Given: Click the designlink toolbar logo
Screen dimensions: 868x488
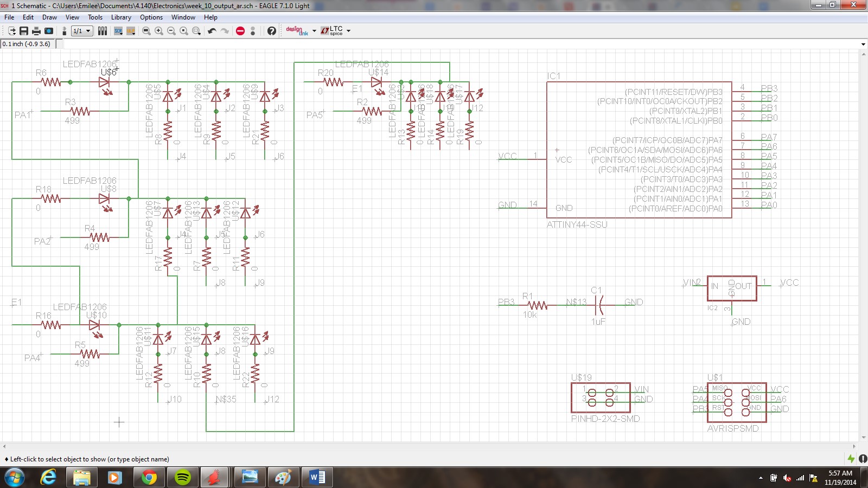Looking at the screenshot, I should 297,31.
